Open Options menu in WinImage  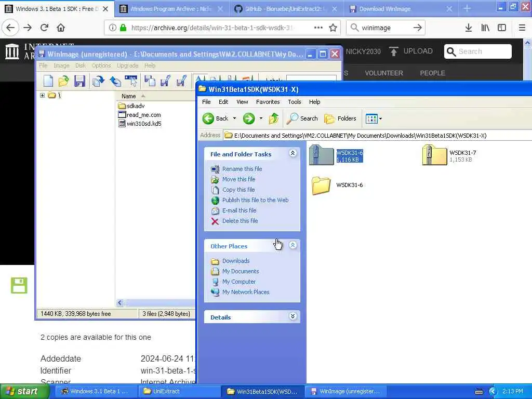(101, 65)
